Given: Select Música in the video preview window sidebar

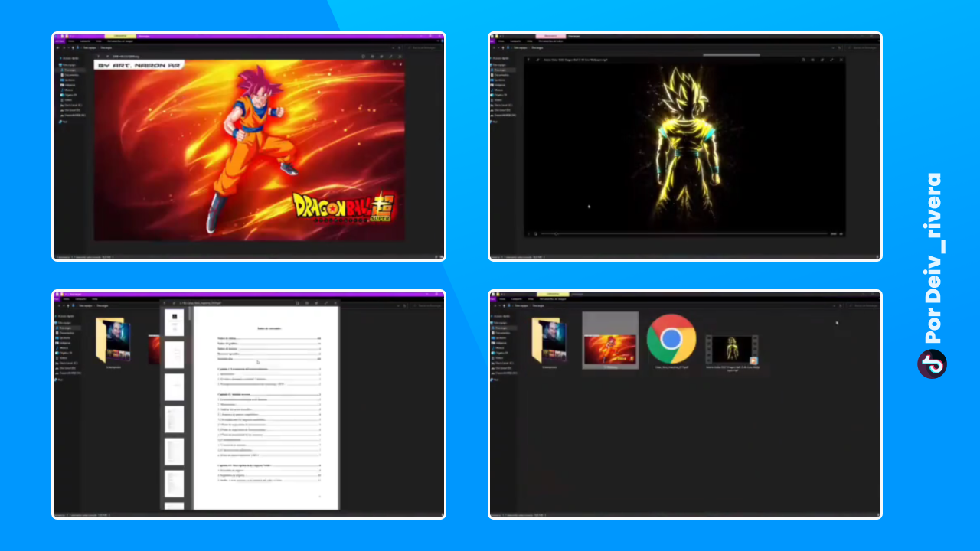Looking at the screenshot, I should pos(498,90).
